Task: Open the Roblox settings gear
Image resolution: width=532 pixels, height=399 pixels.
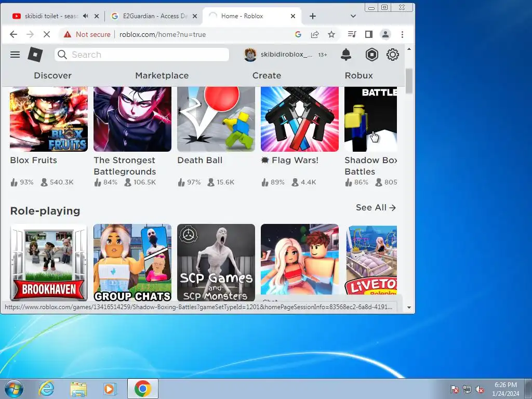Action: tap(393, 55)
